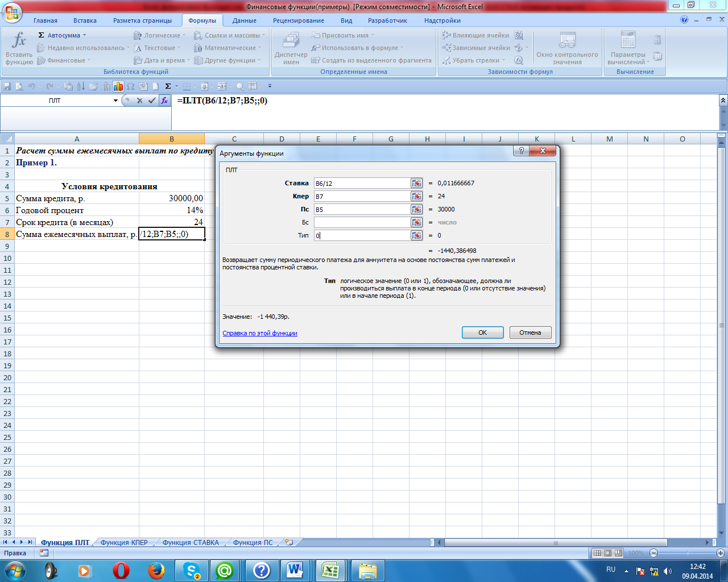Open AutoSum dropdown in ribbon
728x582 pixels.
pyautogui.click(x=63, y=35)
